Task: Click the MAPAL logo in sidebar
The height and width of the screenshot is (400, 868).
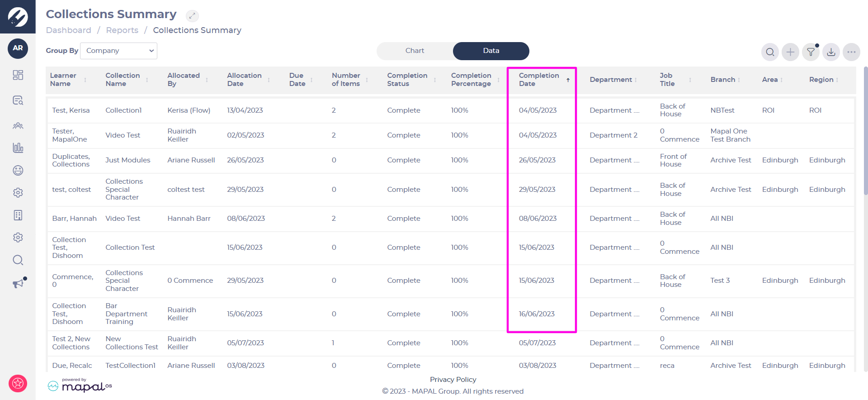Action: [x=18, y=17]
